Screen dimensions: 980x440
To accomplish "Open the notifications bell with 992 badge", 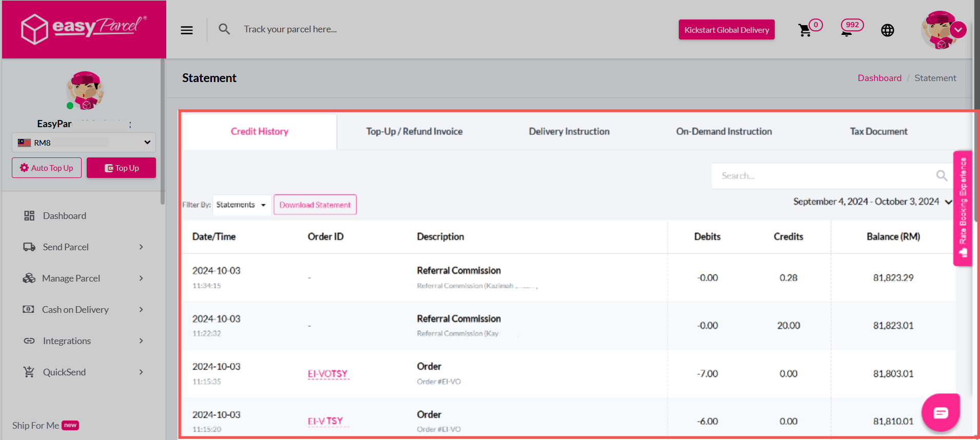I will click(847, 30).
